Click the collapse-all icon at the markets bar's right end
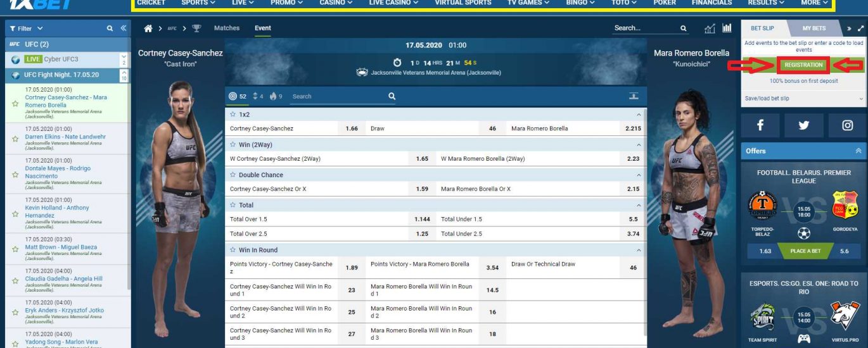868x348 pixels. [x=634, y=96]
